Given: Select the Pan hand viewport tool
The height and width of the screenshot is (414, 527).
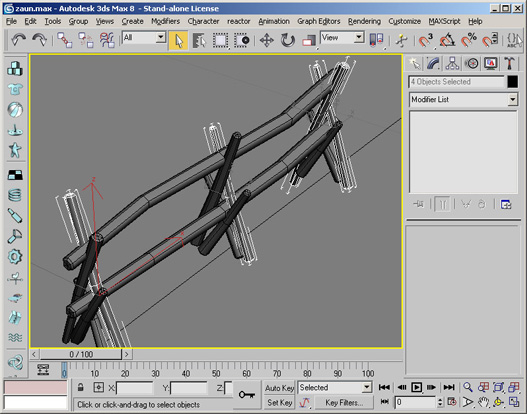Looking at the screenshot, I should click(483, 402).
